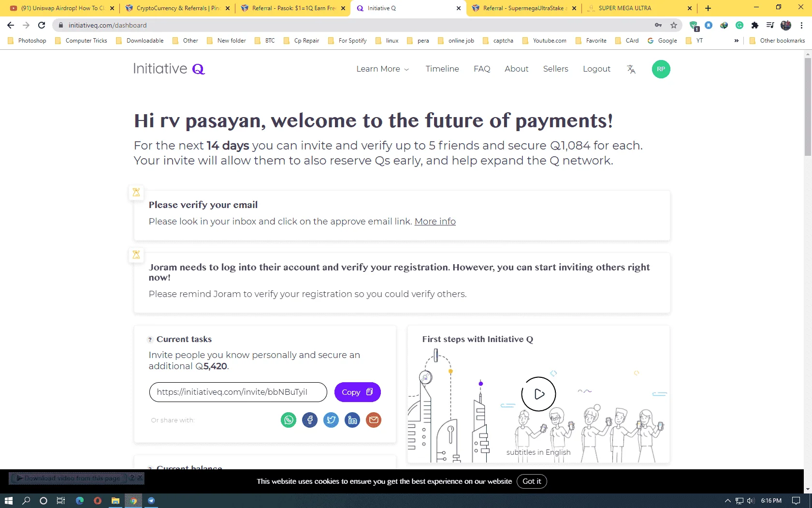Open Task View on the taskbar
The height and width of the screenshot is (508, 812).
(61, 501)
